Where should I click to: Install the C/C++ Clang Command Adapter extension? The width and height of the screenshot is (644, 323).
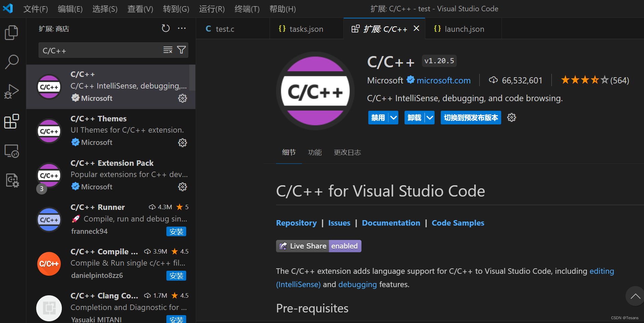click(176, 319)
